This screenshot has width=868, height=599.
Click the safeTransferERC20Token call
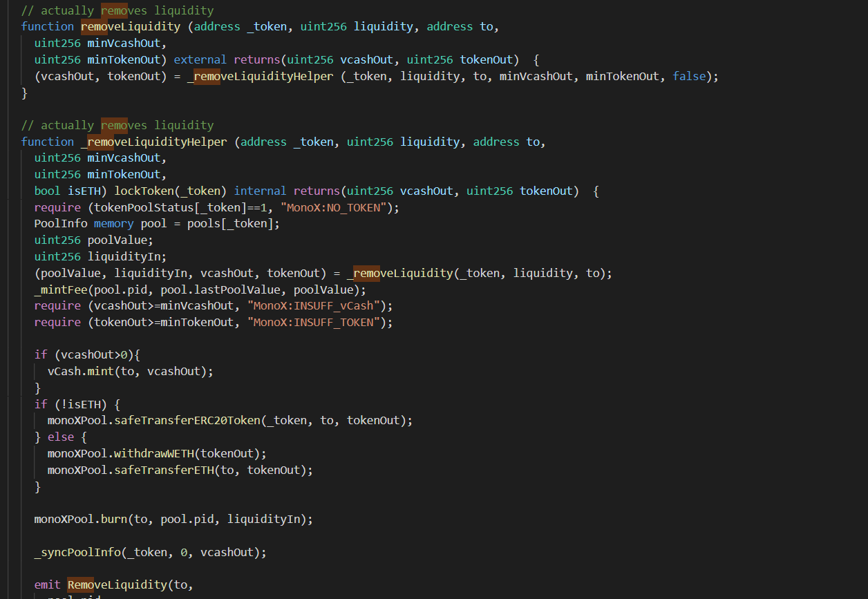point(230,421)
